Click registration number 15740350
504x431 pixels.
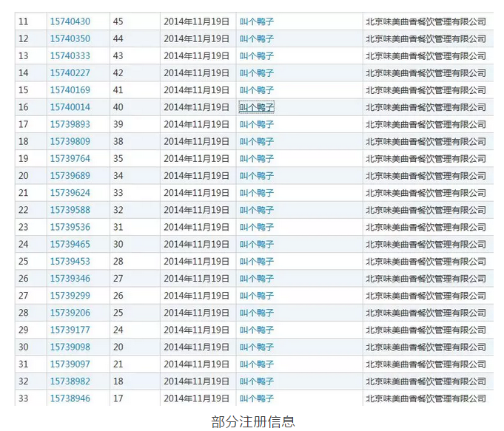tap(70, 38)
